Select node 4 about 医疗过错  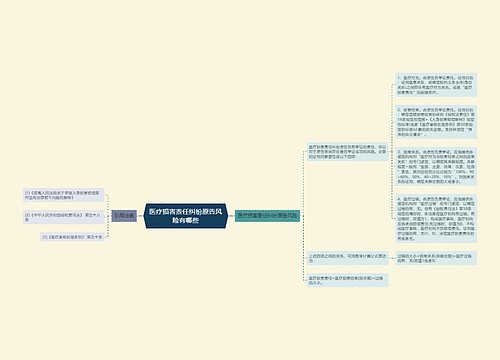[436, 218]
